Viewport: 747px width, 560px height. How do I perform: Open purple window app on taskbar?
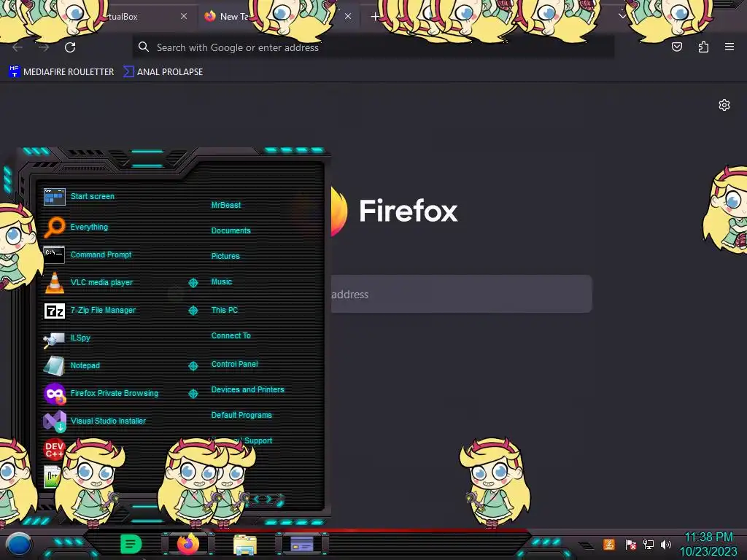(x=302, y=544)
